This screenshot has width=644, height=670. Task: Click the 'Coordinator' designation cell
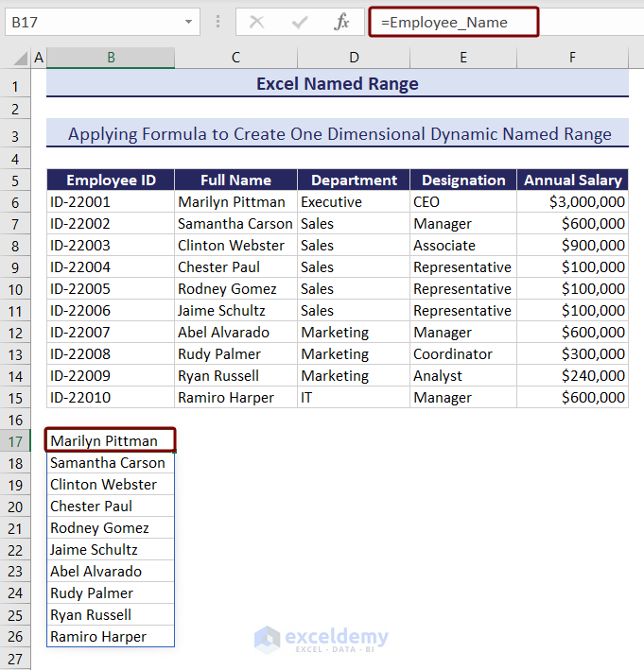463,353
